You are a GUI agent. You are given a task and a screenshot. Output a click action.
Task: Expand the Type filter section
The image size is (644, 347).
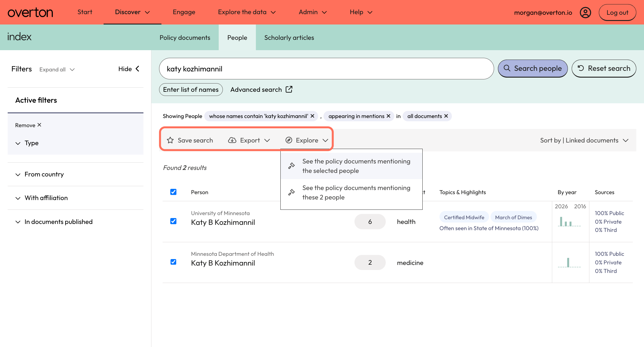click(27, 143)
